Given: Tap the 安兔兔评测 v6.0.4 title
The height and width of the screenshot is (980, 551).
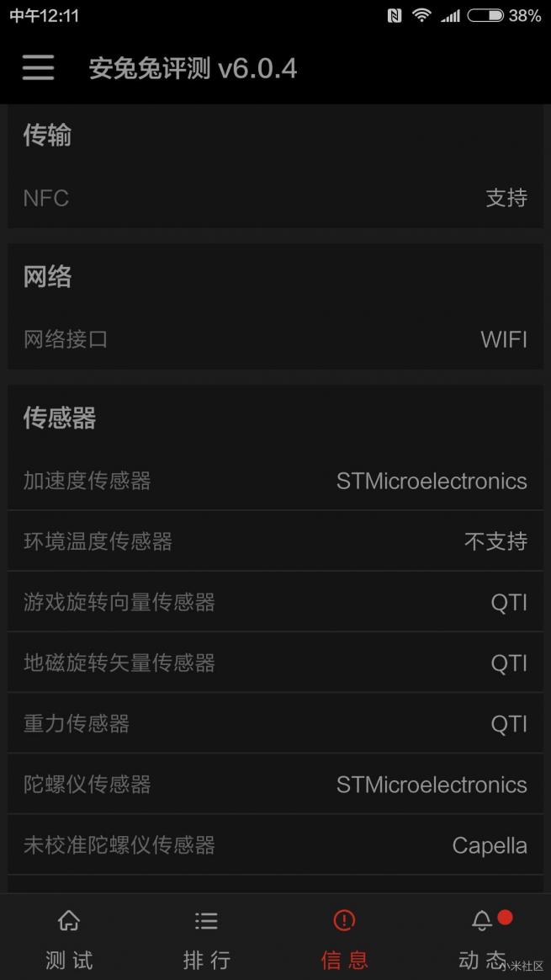Looking at the screenshot, I should [x=193, y=67].
